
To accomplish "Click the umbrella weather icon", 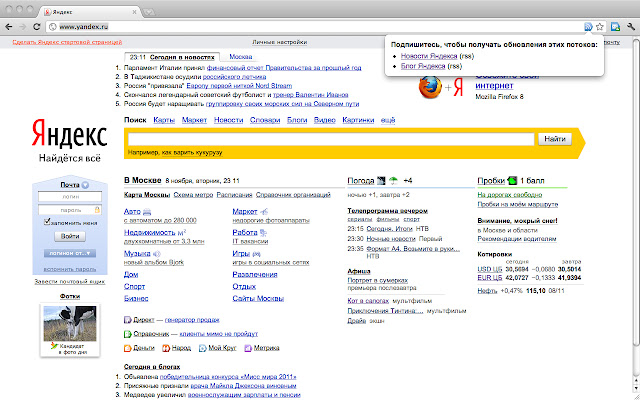I will 393,180.
